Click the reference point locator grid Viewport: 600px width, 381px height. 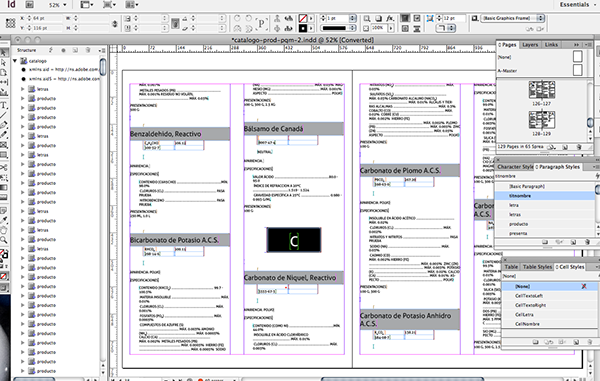pos(10,23)
